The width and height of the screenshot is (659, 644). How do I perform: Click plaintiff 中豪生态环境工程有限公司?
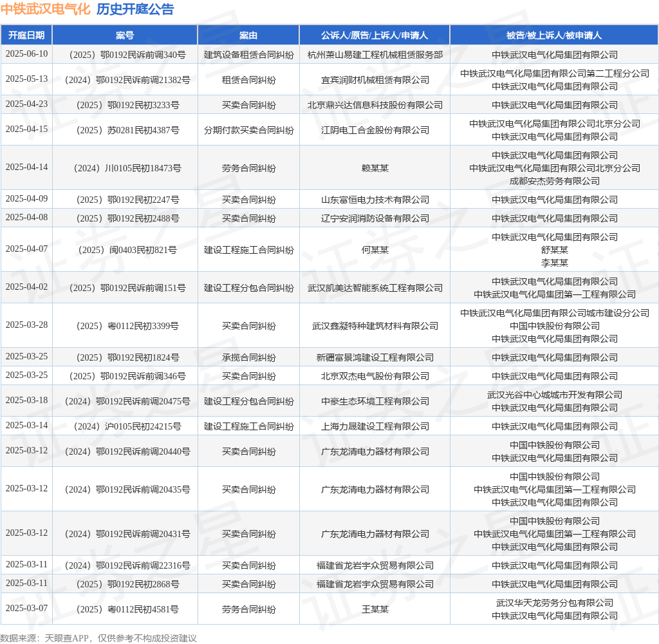tap(375, 401)
